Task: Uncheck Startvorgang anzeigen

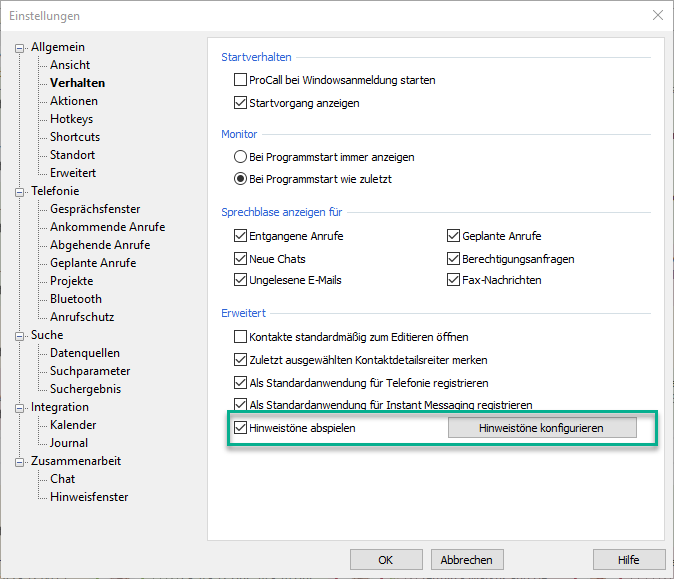Action: (x=240, y=103)
